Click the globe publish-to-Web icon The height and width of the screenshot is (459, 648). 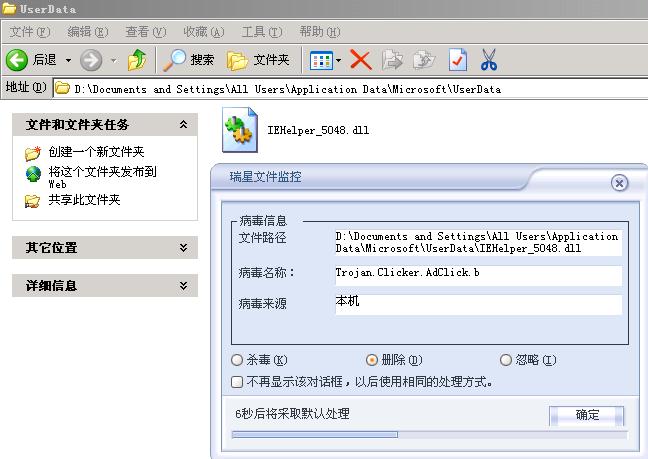pyautogui.click(x=33, y=174)
